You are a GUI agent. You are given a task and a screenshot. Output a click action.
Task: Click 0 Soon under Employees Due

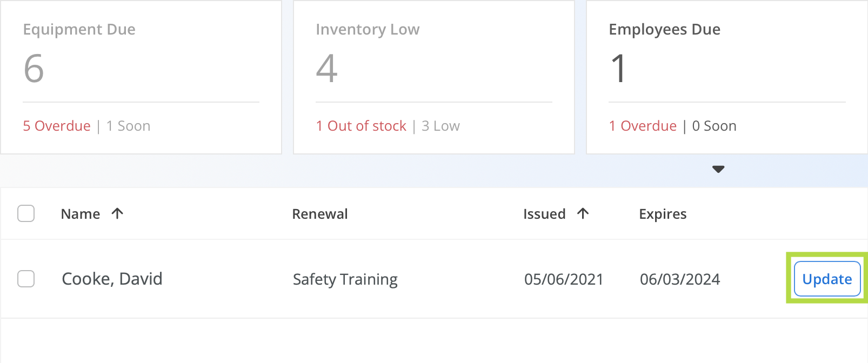tap(714, 126)
